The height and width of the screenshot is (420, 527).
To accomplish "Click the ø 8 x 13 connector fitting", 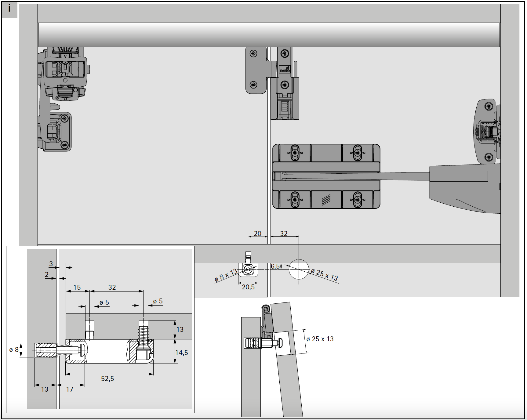I will click(x=248, y=270).
